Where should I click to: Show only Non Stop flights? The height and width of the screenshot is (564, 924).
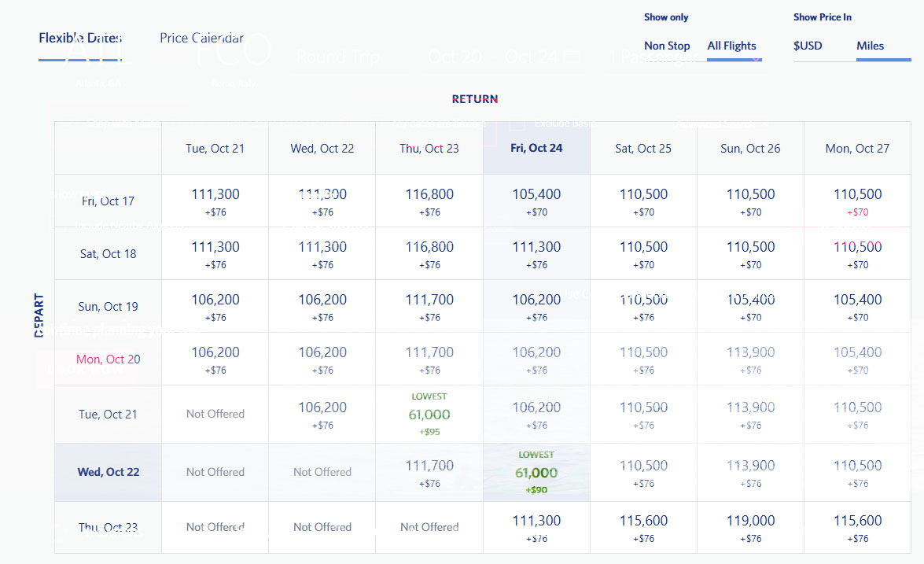coord(667,46)
